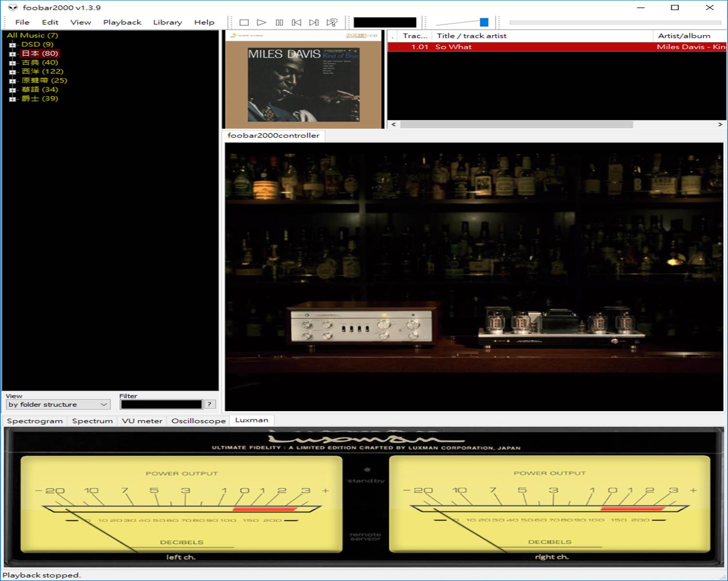The image size is (728, 581).
Task: Expand the 爵士 (39) folder node
Action: click(x=13, y=99)
